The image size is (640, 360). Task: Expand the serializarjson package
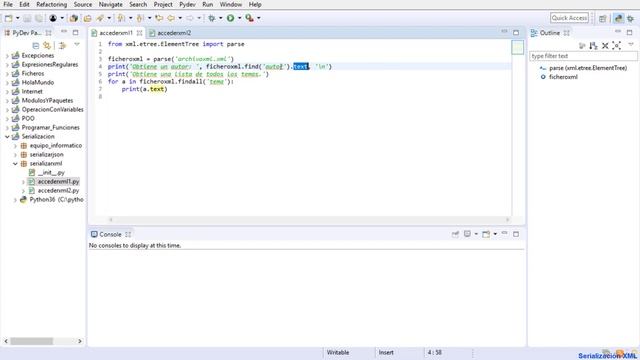[x=16, y=155]
